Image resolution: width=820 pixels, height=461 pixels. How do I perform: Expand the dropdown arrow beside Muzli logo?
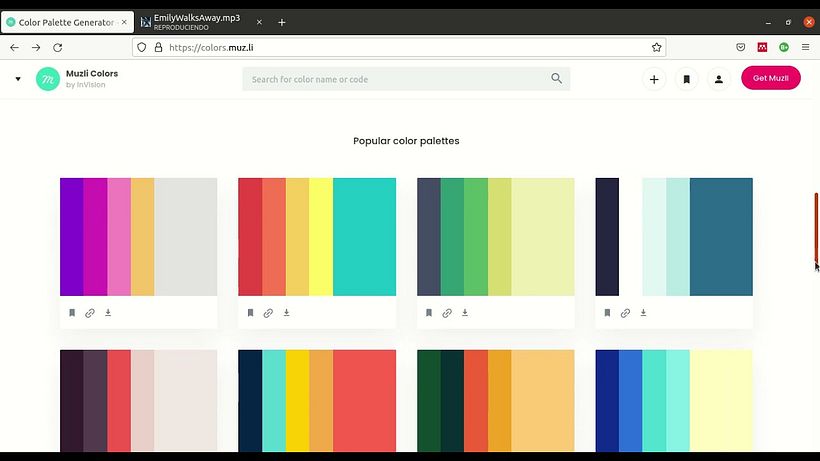[18, 79]
